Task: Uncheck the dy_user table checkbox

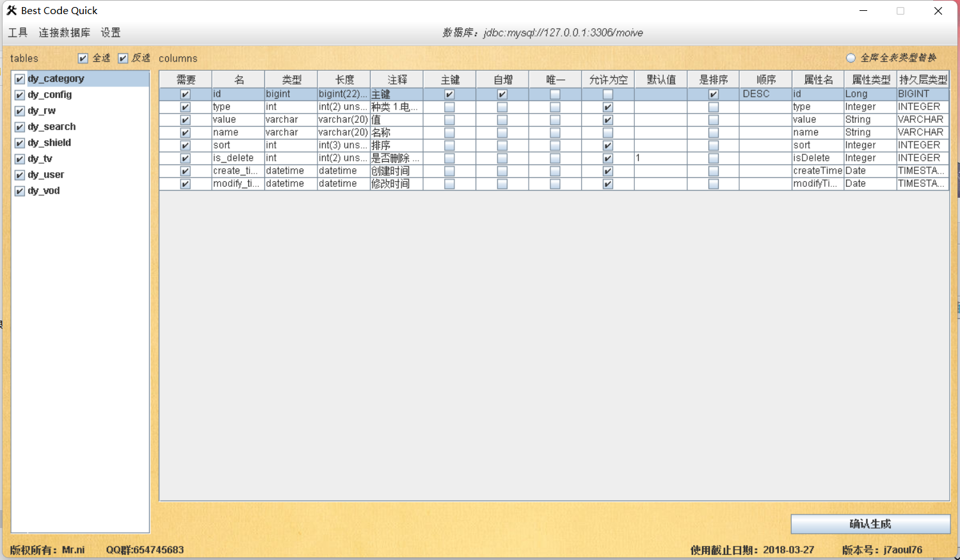Action: 20,175
